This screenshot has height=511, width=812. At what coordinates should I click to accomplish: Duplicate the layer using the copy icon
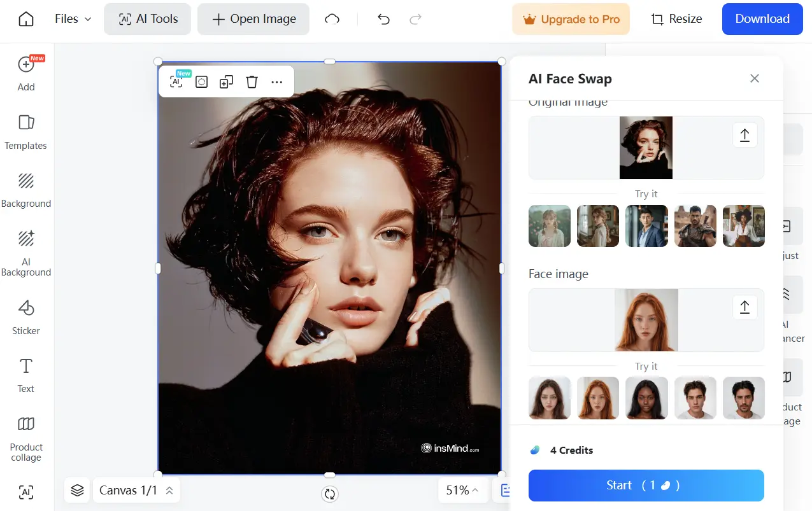click(226, 82)
